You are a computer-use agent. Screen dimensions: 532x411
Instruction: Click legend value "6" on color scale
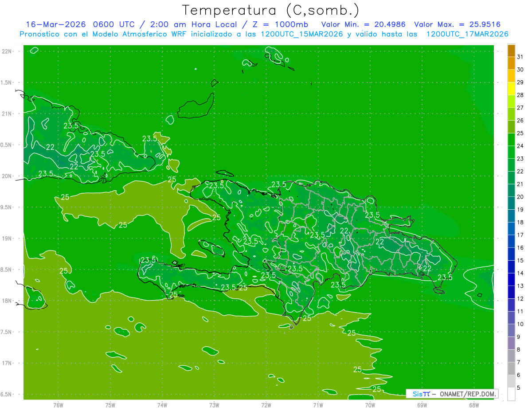pyautogui.click(x=519, y=375)
